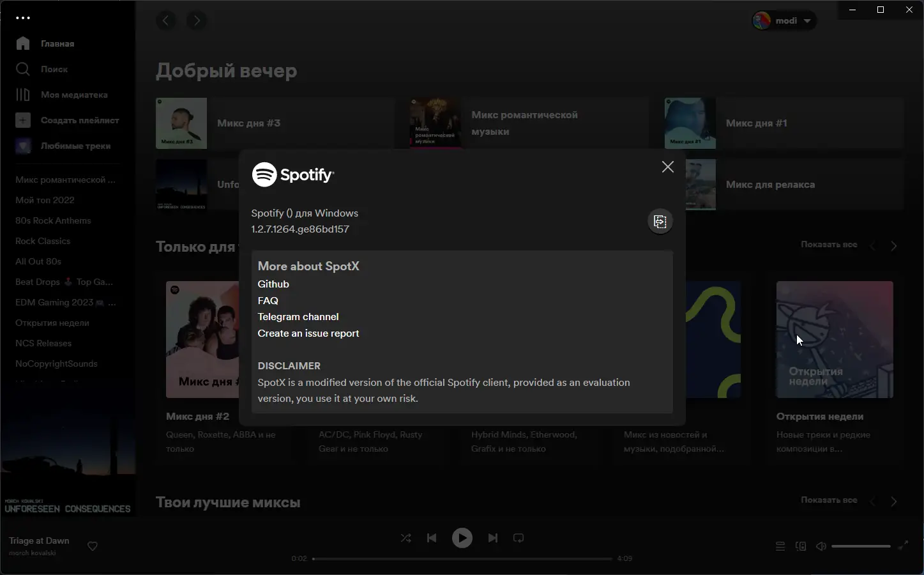Select Микс романтической playlist in sidebar
The image size is (924, 575).
(66, 180)
